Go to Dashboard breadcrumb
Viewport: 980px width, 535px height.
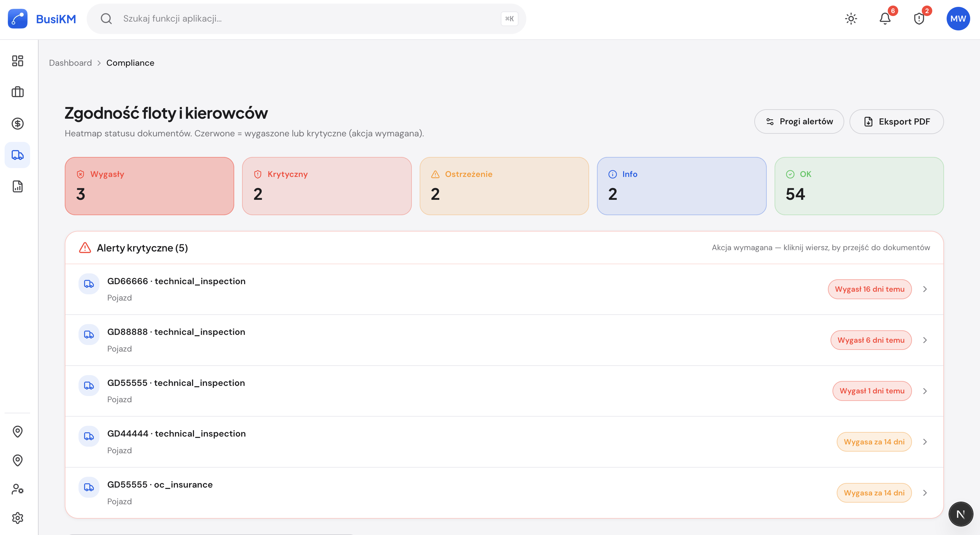point(70,63)
